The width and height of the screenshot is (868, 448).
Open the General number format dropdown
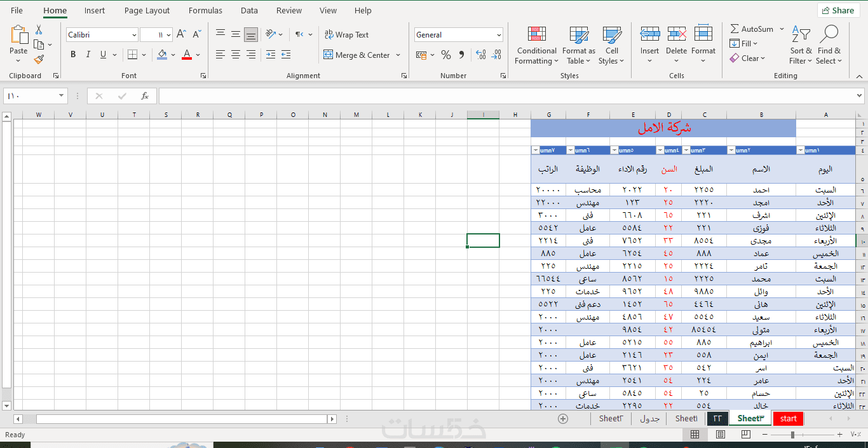[x=499, y=35]
